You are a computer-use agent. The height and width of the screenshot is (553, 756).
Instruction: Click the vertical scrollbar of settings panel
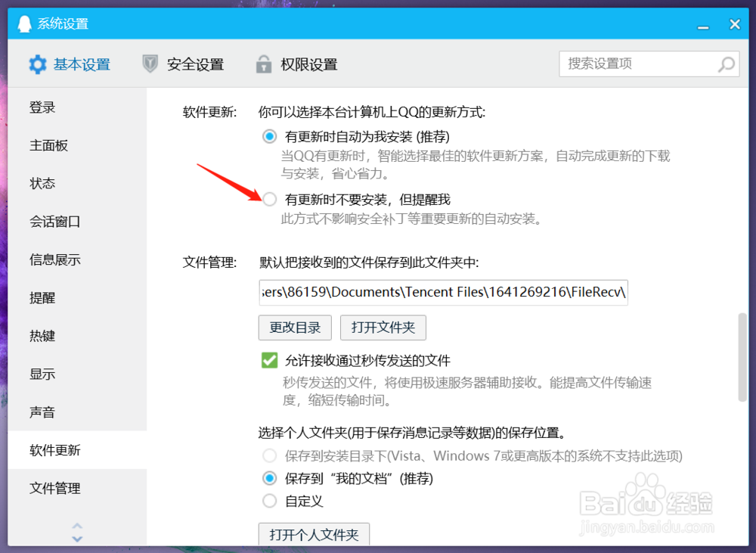coord(742,357)
